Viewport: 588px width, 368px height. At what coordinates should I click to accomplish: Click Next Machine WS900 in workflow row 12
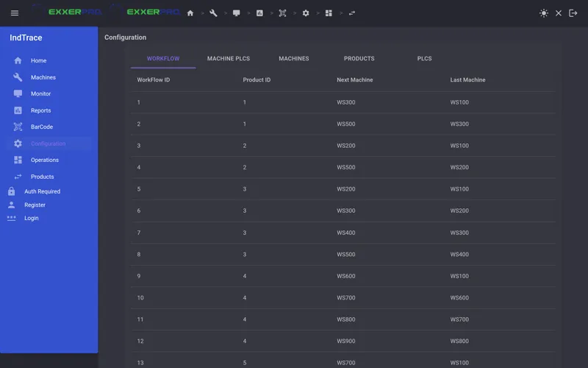[x=345, y=342]
